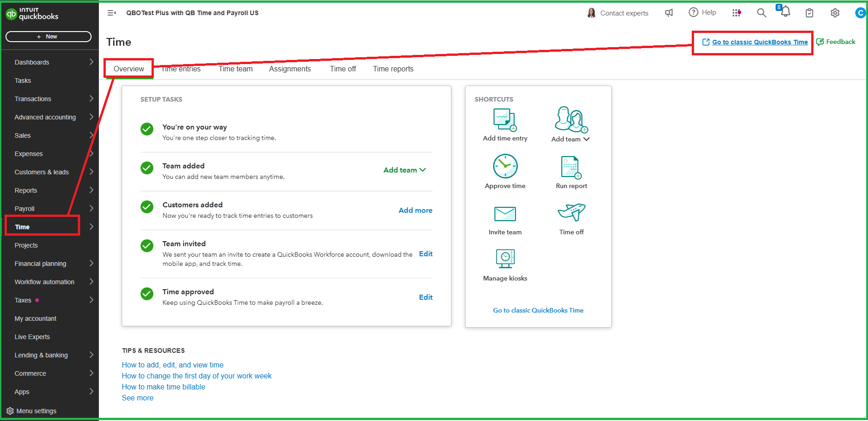Switch to the Time reports tab
The height and width of the screenshot is (421, 868).
point(393,69)
